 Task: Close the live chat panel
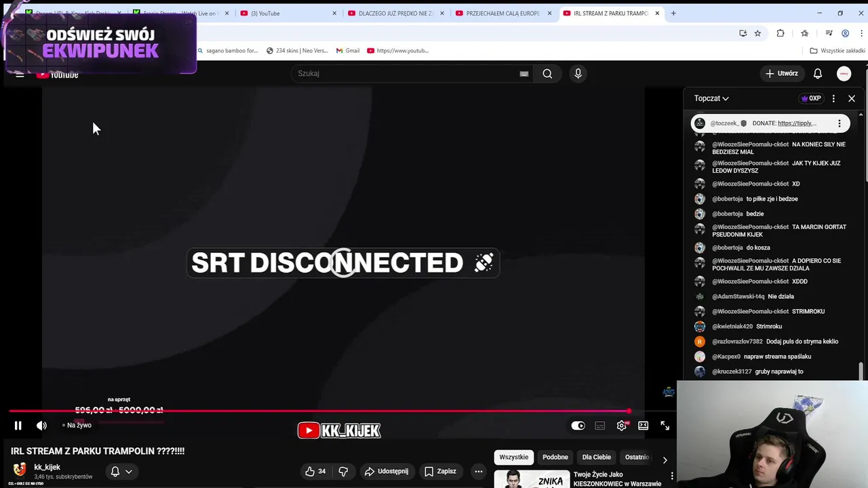click(852, 98)
